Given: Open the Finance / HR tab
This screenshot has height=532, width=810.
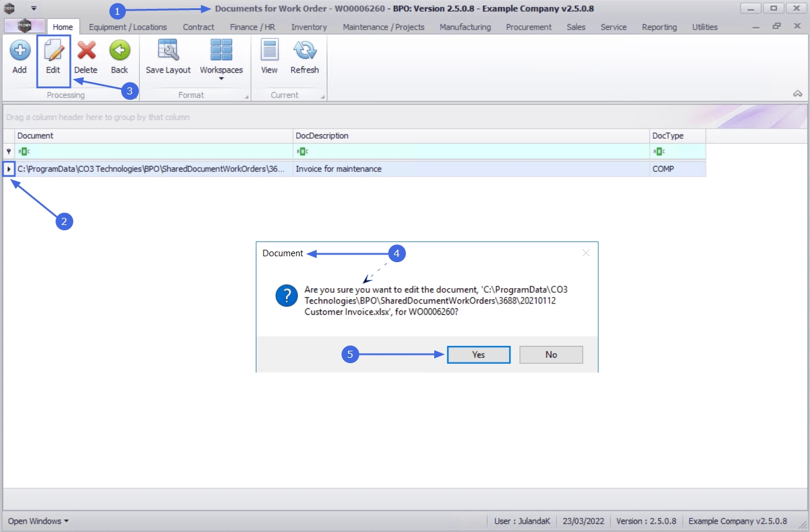Looking at the screenshot, I should pos(252,27).
